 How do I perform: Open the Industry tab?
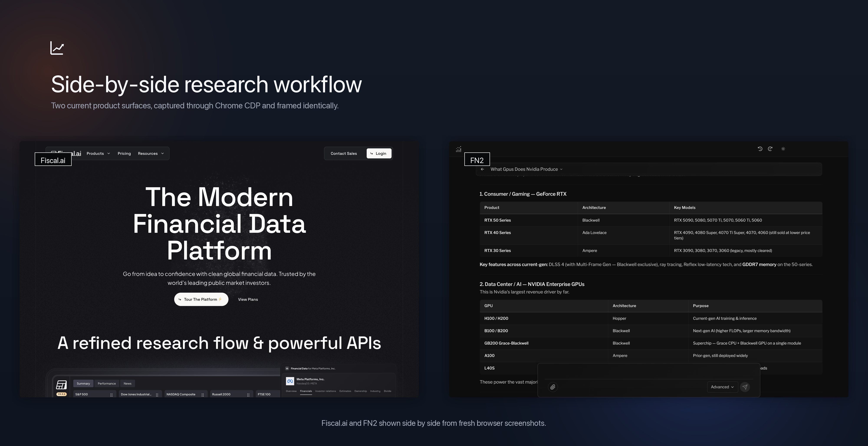tap(375, 391)
